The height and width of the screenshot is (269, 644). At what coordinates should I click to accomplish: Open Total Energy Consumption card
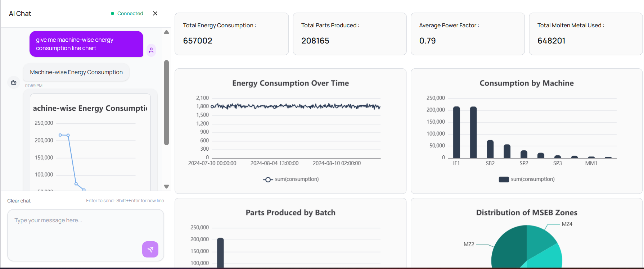click(231, 34)
